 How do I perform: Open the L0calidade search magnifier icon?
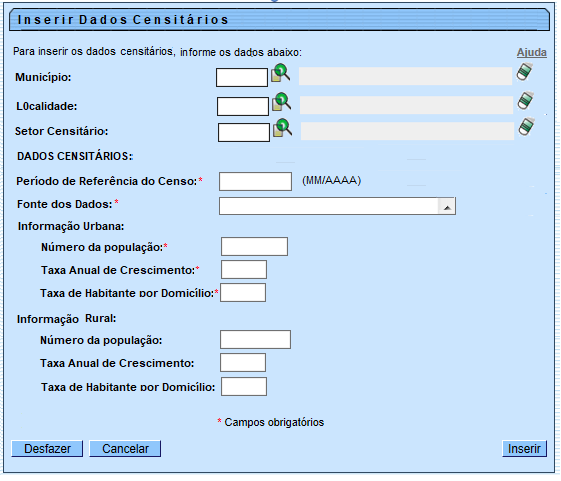click(x=282, y=102)
